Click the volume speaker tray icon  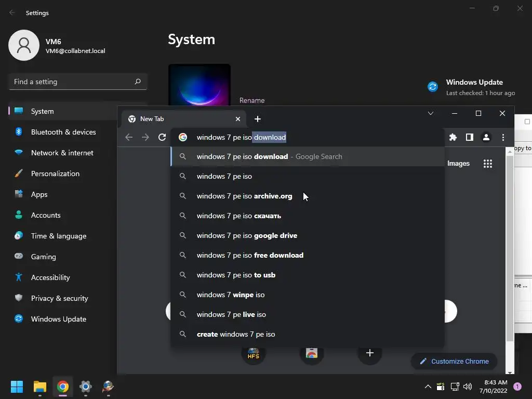click(468, 387)
